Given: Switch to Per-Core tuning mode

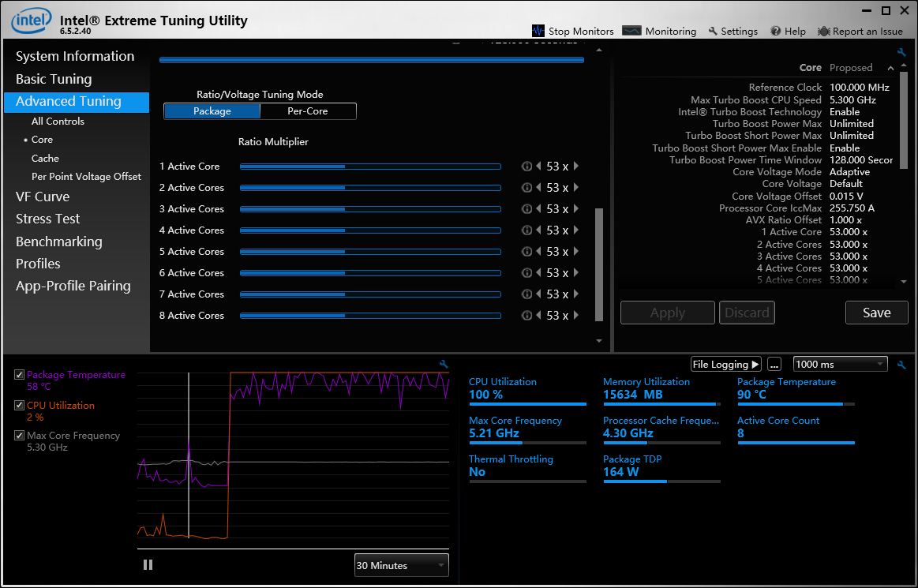Looking at the screenshot, I should [x=308, y=111].
